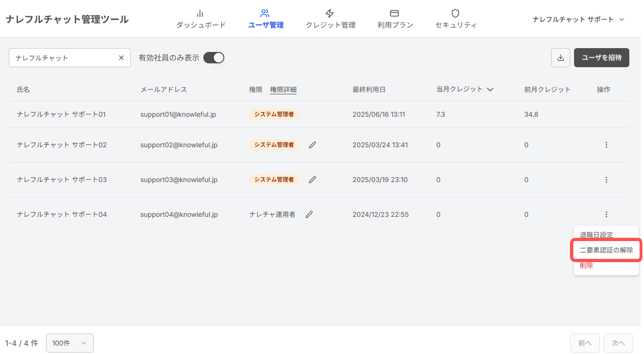The image size is (644, 354).
Task: Click inside the search input field
Action: [59, 57]
